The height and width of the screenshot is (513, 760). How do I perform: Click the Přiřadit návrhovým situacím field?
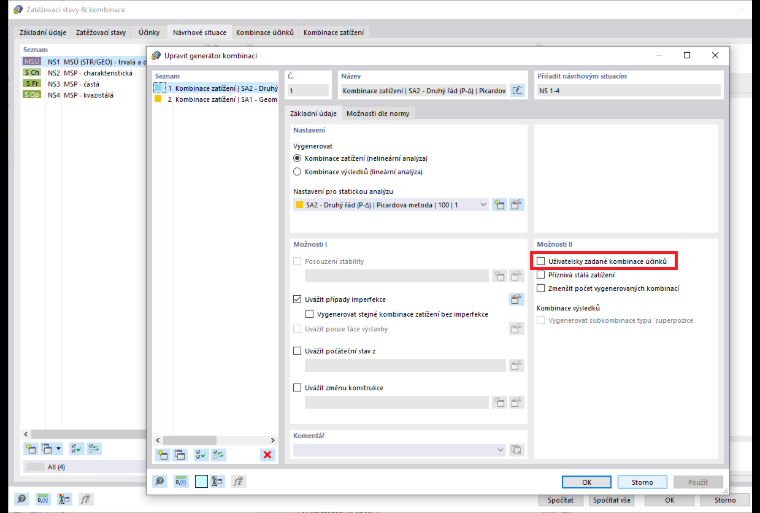point(629,90)
